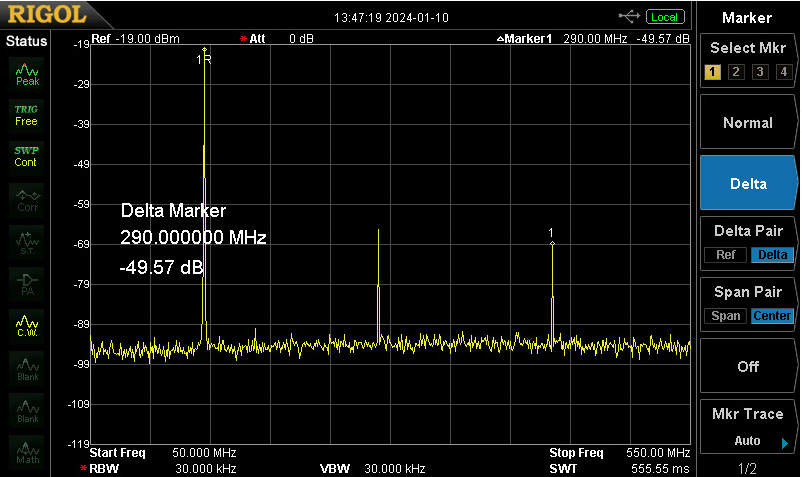
Task: Turn the marker Off
Action: click(x=748, y=366)
